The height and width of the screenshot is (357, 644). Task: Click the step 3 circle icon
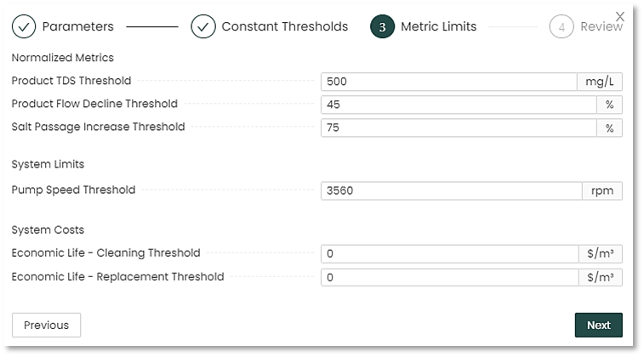click(x=382, y=26)
